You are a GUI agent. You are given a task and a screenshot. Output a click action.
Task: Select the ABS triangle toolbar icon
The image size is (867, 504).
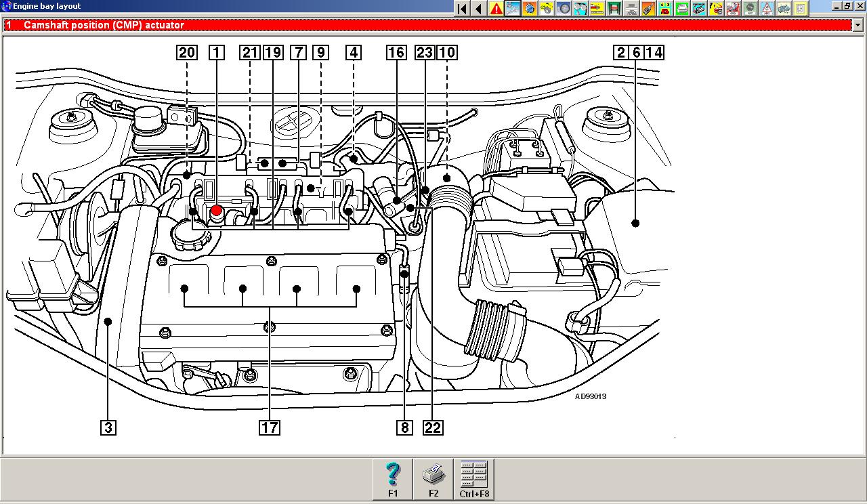click(x=767, y=8)
